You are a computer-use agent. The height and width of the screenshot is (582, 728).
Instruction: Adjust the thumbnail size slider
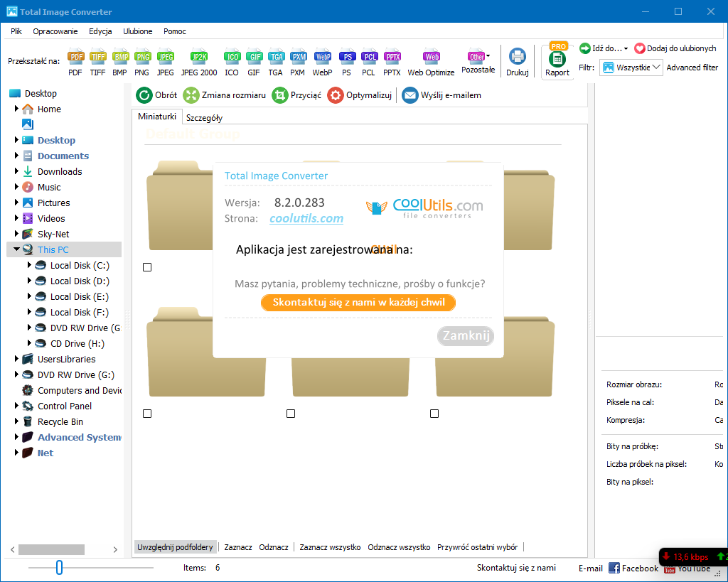tap(59, 567)
